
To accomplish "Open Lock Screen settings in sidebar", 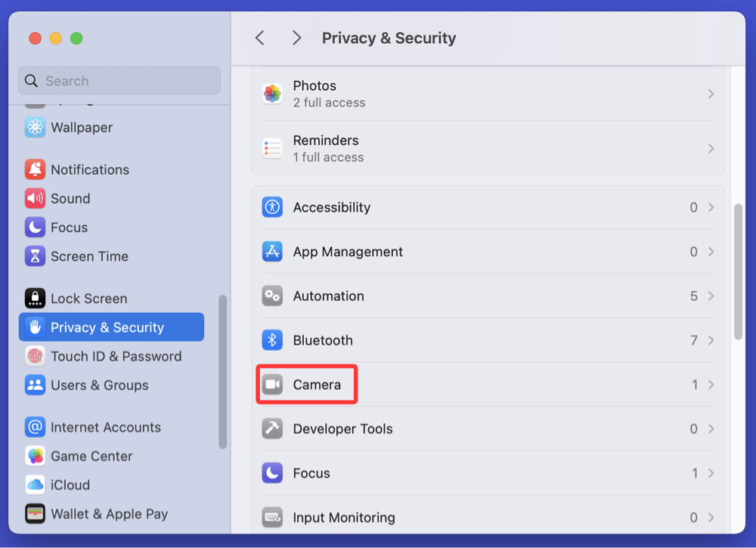I will 88,299.
